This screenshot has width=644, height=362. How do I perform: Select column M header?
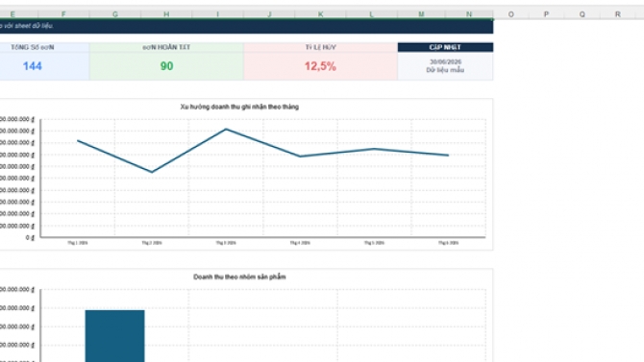click(x=421, y=14)
